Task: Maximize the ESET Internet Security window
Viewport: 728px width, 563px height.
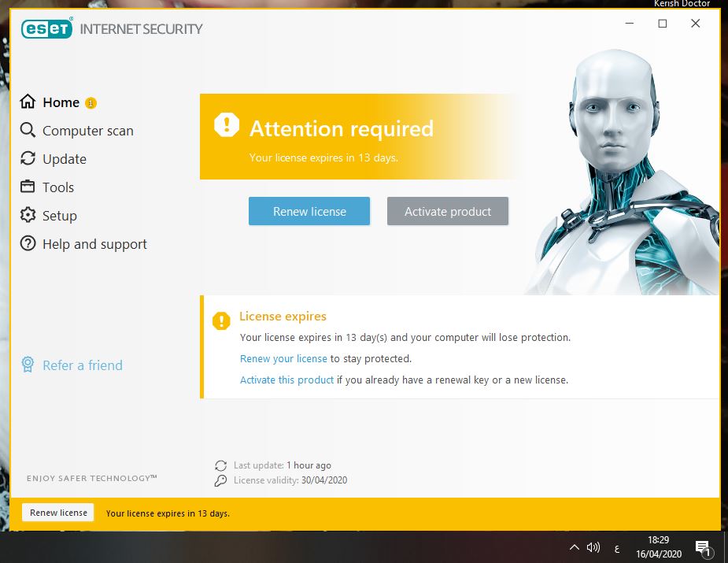Action: click(663, 23)
